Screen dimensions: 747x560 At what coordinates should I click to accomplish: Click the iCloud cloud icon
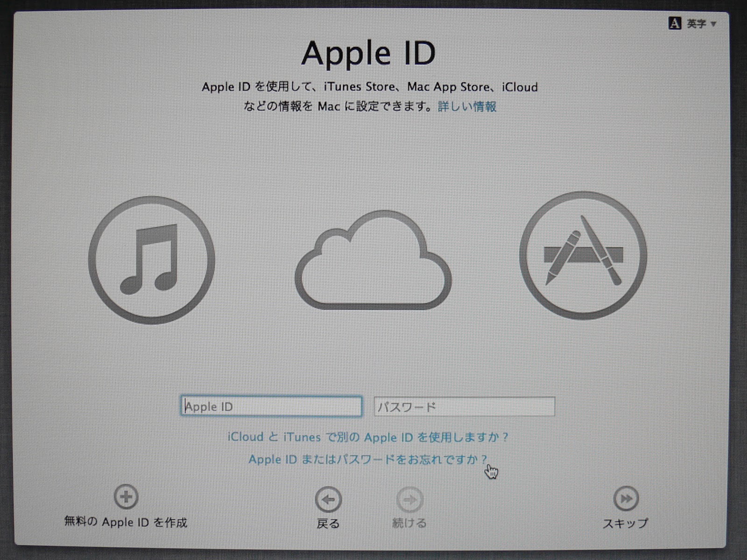click(x=373, y=260)
